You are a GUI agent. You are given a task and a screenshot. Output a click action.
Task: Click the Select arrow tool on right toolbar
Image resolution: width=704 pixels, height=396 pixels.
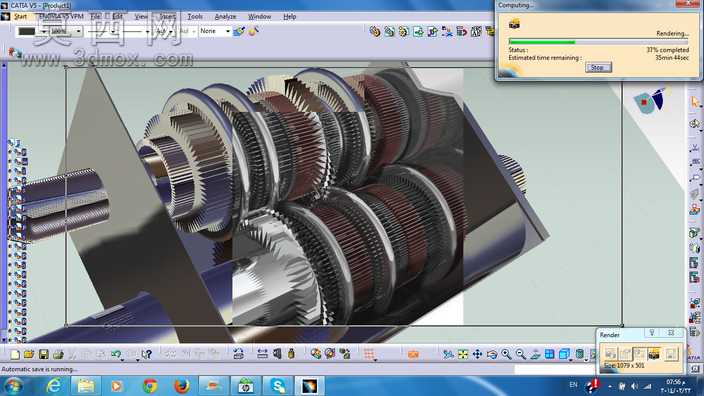(695, 102)
